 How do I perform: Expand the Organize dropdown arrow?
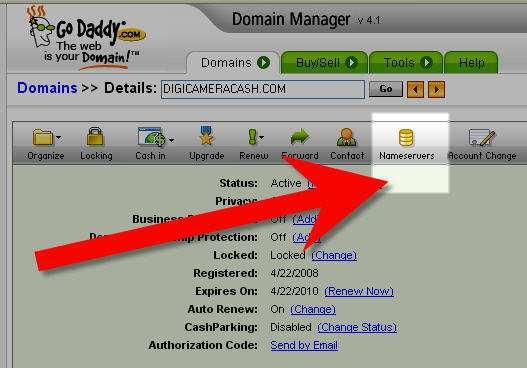click(x=58, y=137)
